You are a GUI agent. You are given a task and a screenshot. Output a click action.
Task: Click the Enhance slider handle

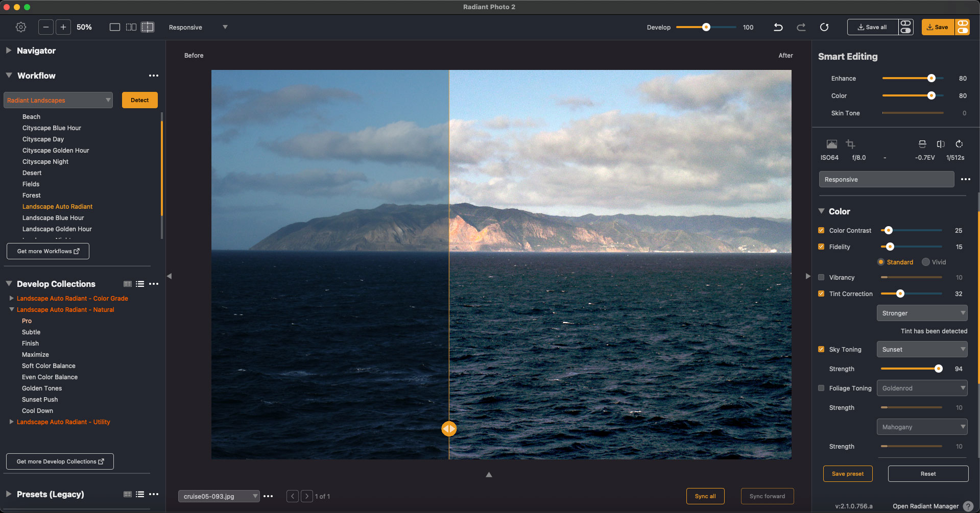pos(931,78)
